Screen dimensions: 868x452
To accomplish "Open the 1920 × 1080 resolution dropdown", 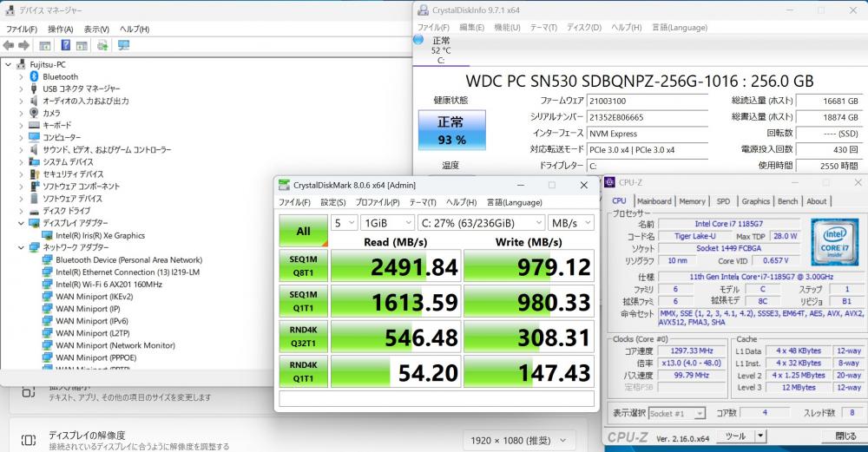I will pyautogui.click(x=517, y=441).
